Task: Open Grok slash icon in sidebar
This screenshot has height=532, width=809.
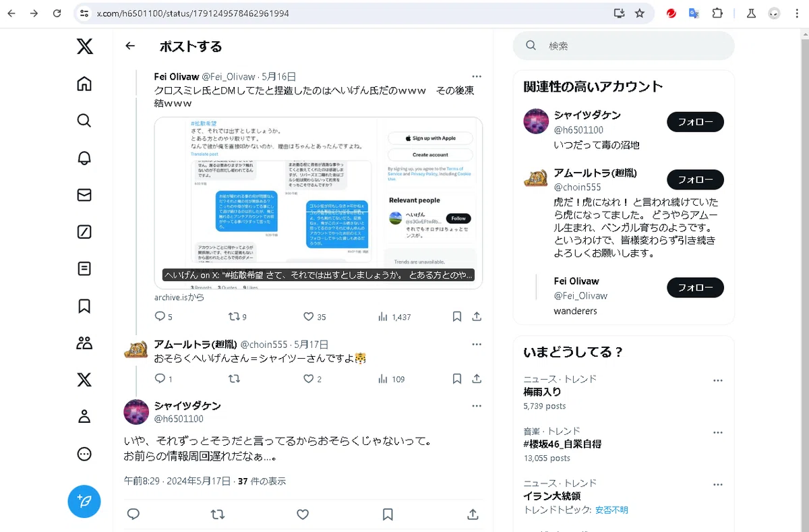Action: 84,232
